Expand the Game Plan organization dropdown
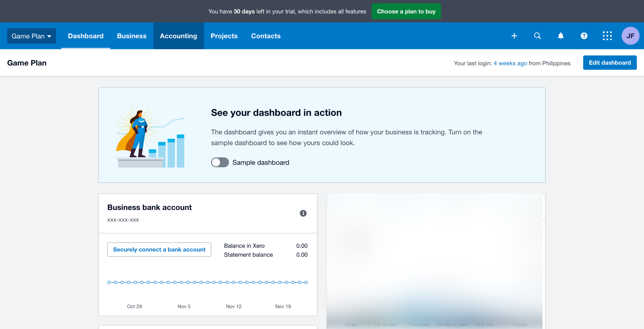 pos(31,36)
